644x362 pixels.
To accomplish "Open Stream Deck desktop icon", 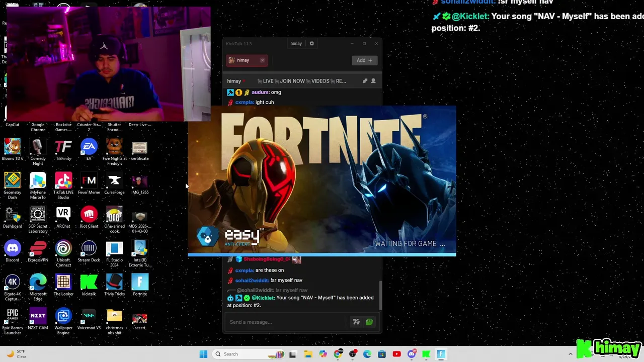I will tap(89, 251).
